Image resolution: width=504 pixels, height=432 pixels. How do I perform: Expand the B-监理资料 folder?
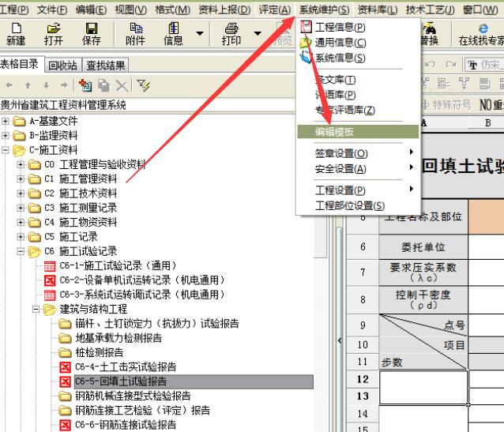[6, 135]
